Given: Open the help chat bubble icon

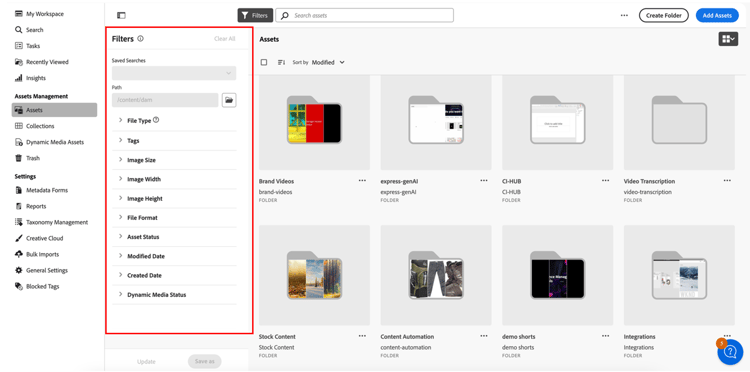Looking at the screenshot, I should click(x=730, y=352).
